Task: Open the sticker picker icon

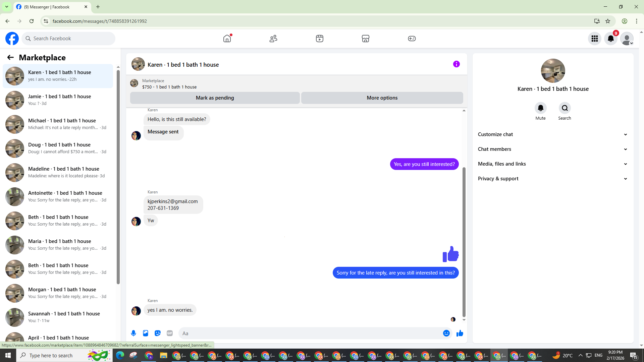Action: pyautogui.click(x=158, y=333)
